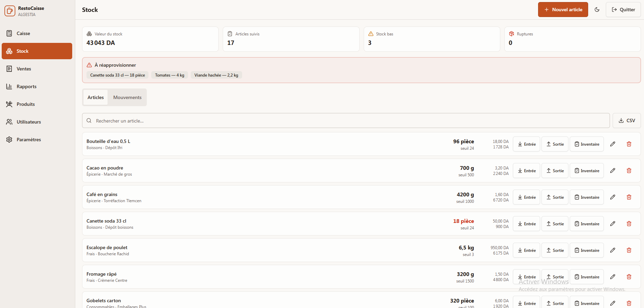This screenshot has height=308, width=644.
Task: Click the Nouvel article button
Action: coord(563,10)
